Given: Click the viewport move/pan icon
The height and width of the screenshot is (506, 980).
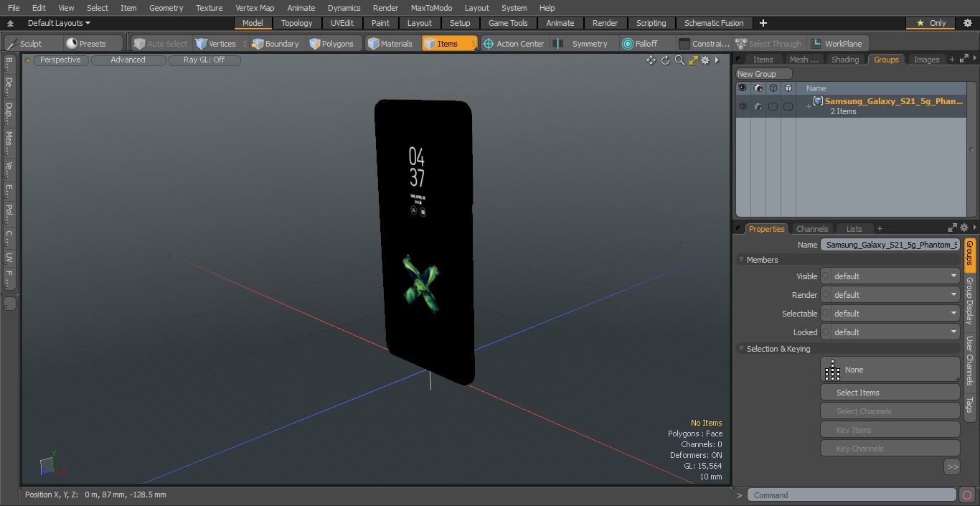Looking at the screenshot, I should coord(651,60).
